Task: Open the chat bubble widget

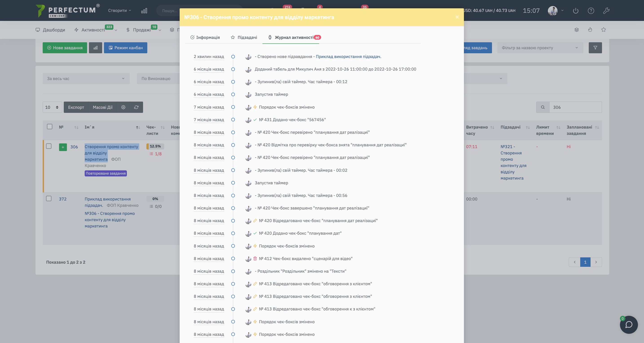Action: pyautogui.click(x=629, y=325)
